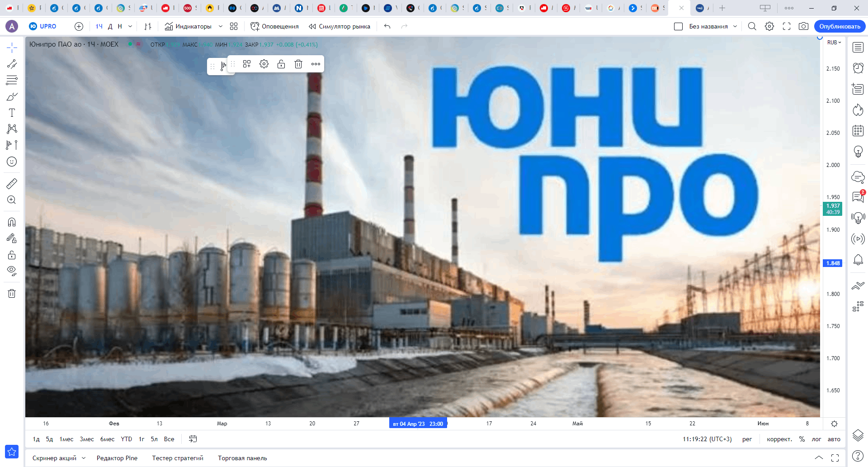Expand the time interval dropdown arrow
The image size is (868, 467).
pyautogui.click(x=130, y=26)
